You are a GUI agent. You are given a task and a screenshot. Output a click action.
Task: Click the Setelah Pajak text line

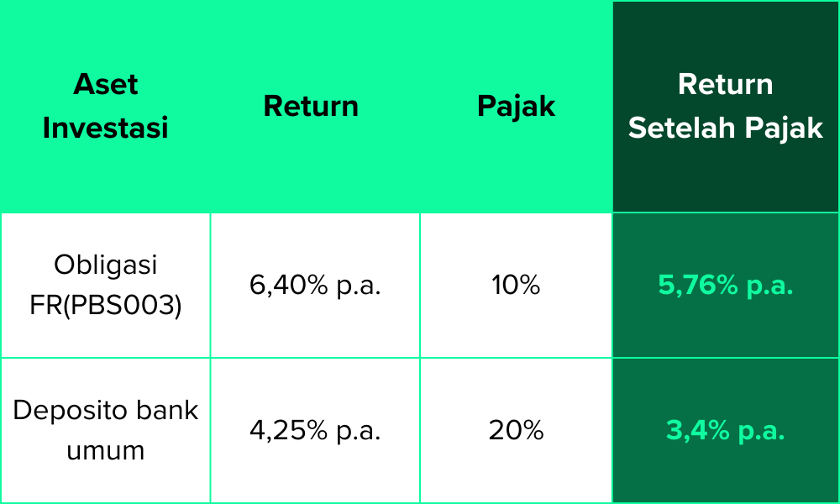click(726, 128)
